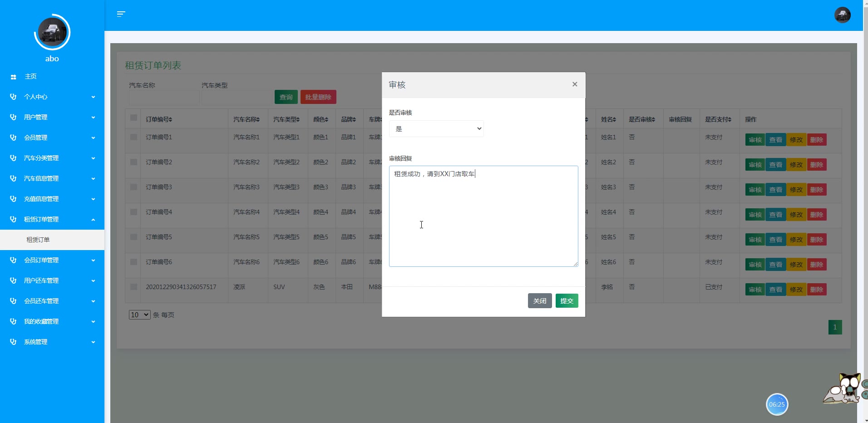Open the 我的收藏管理 menu

pyautogui.click(x=52, y=321)
